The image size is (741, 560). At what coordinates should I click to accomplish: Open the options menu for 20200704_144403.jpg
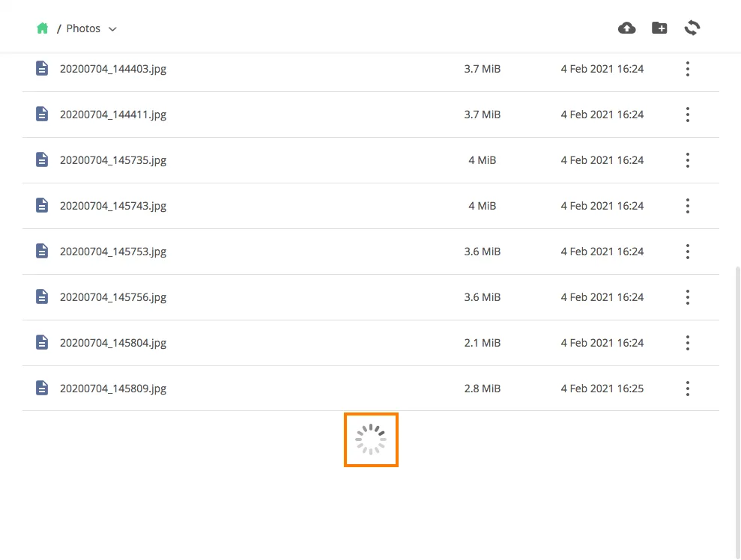[x=687, y=69]
